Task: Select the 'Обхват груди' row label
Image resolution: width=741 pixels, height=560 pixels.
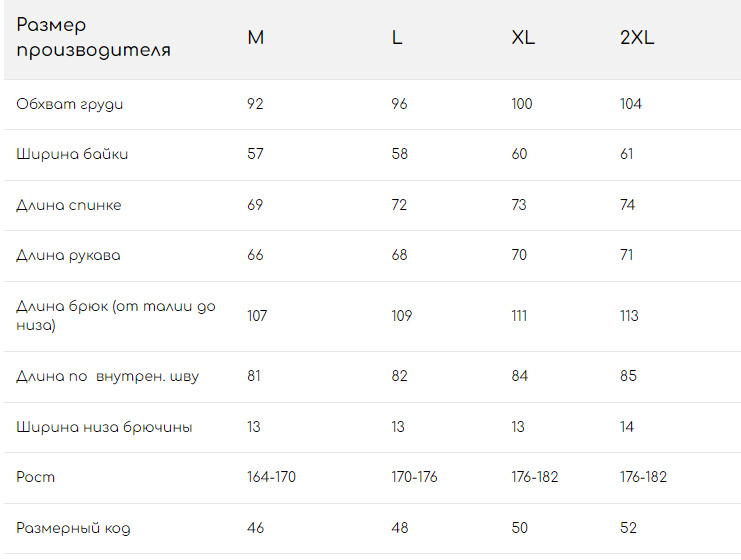Action: (70, 104)
